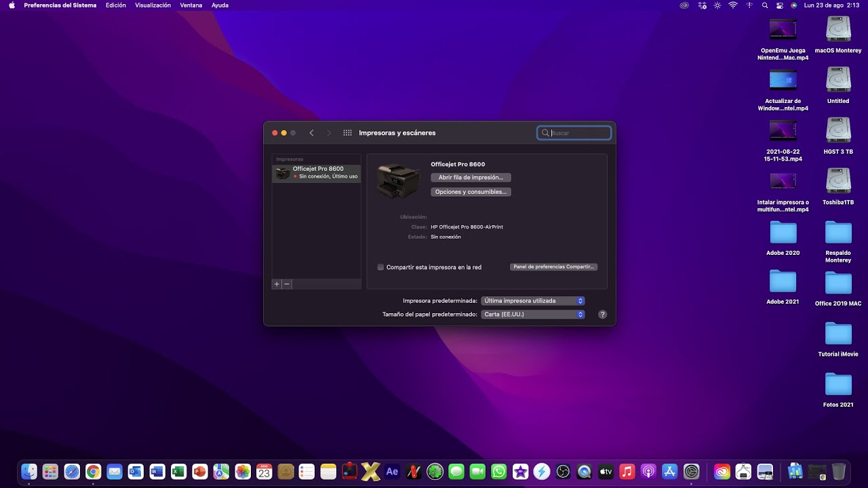The height and width of the screenshot is (488, 868).
Task: Select macOS Monterey drive on desktop
Action: pos(838,35)
